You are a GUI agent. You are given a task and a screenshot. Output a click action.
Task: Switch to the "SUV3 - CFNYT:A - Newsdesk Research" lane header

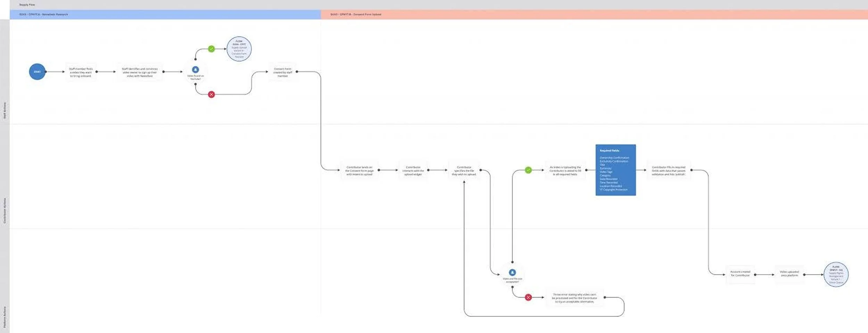(x=43, y=14)
